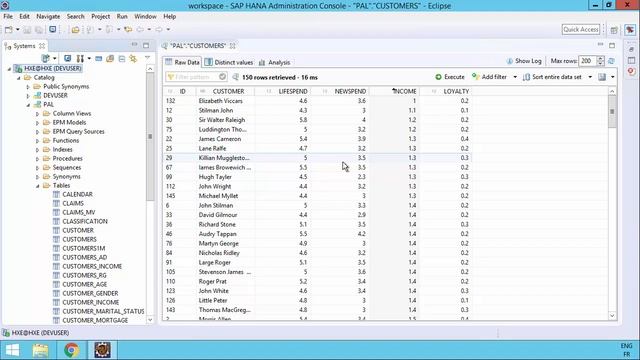
Task: Click the stacked windows icon in Systems toolbar
Action: pos(110,59)
